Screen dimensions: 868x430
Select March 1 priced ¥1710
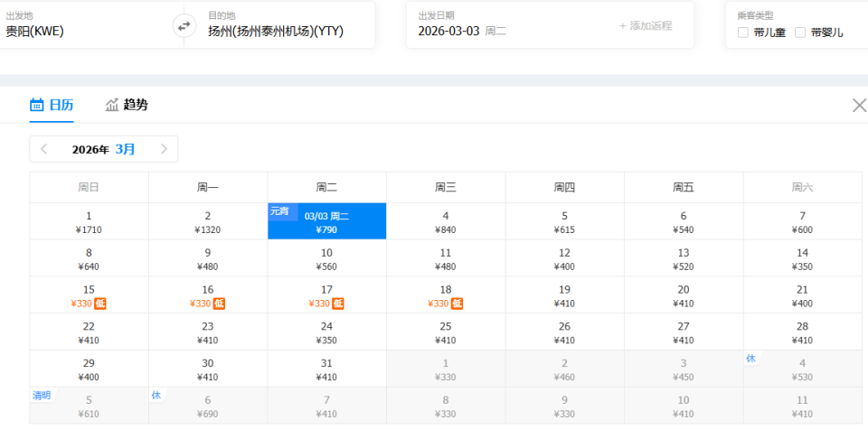click(x=90, y=221)
